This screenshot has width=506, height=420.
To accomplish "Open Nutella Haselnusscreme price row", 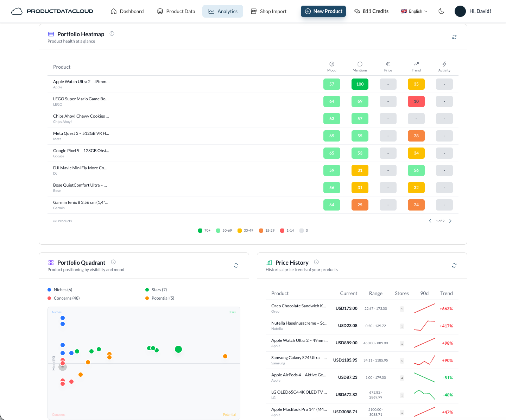I will [x=362, y=326].
